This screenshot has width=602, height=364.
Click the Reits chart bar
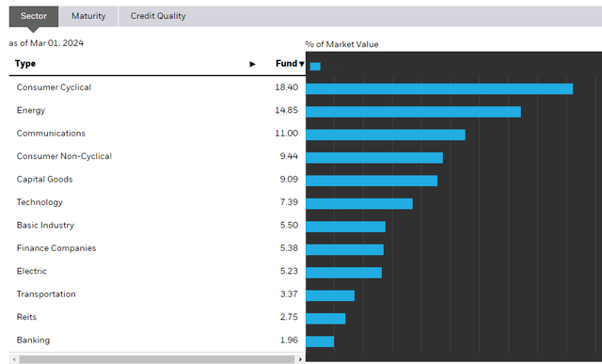(x=325, y=319)
